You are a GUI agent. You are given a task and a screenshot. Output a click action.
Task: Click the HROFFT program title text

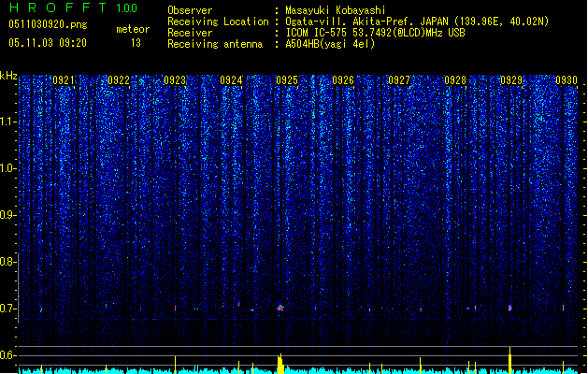(59, 7)
